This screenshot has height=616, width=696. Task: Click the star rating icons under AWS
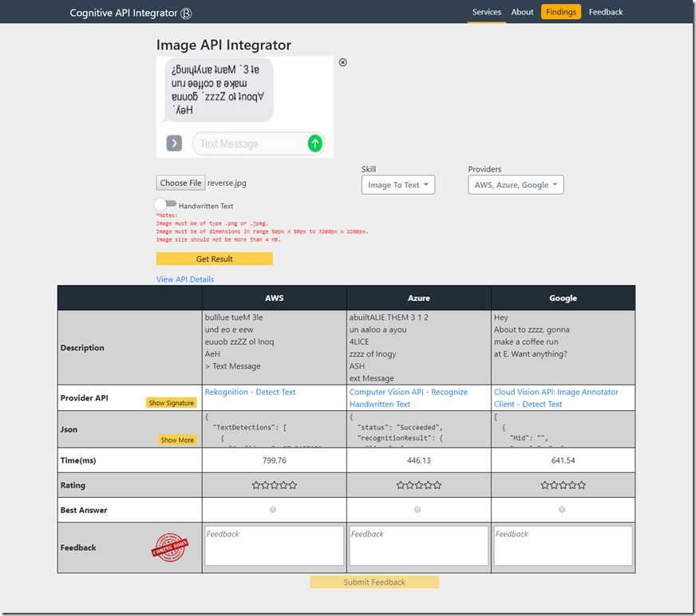[274, 485]
